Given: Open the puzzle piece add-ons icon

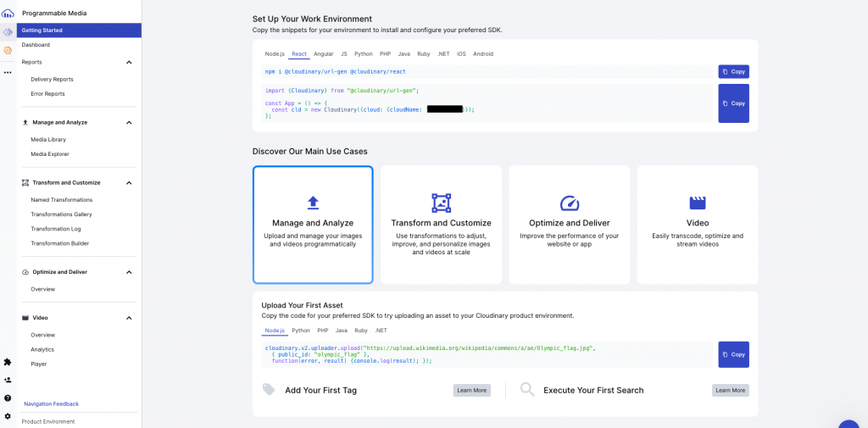Looking at the screenshot, I should click(x=8, y=362).
